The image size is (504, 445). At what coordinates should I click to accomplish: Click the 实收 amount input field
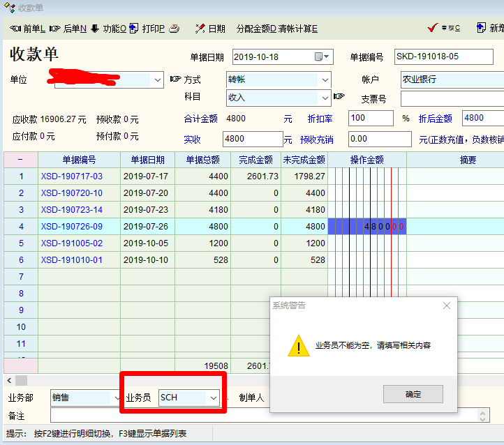pos(252,139)
